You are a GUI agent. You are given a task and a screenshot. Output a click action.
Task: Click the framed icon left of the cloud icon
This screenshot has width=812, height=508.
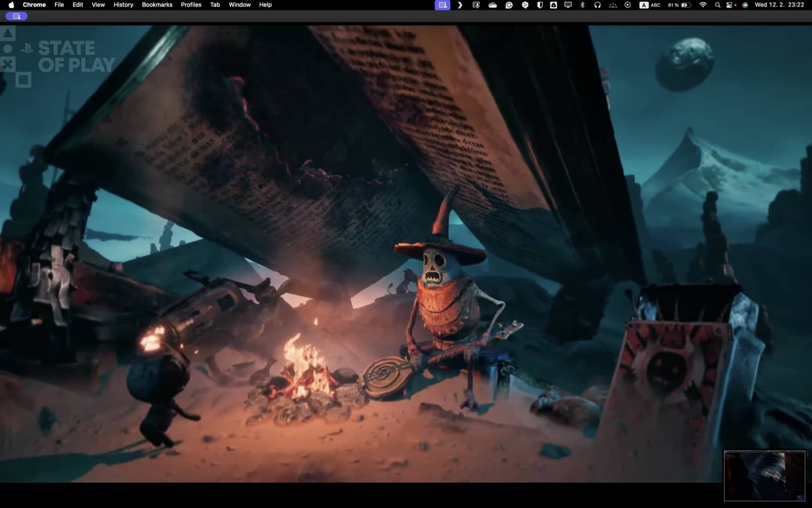(x=476, y=5)
